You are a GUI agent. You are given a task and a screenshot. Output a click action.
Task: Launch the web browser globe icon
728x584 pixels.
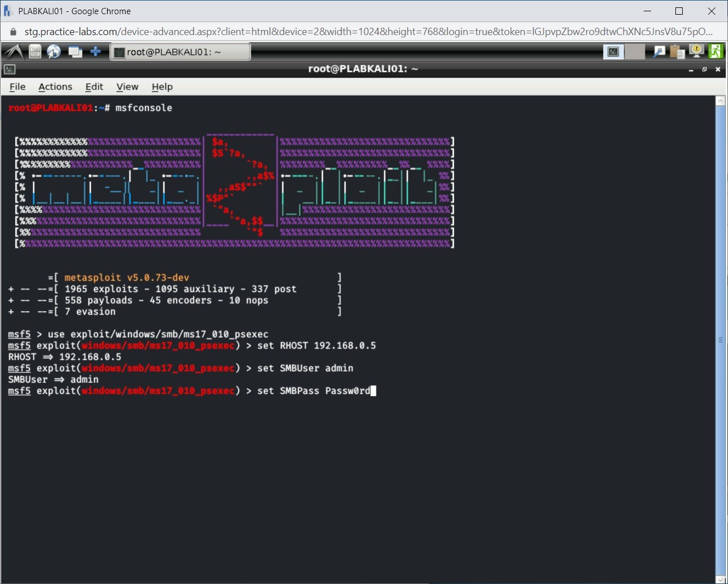[x=54, y=52]
